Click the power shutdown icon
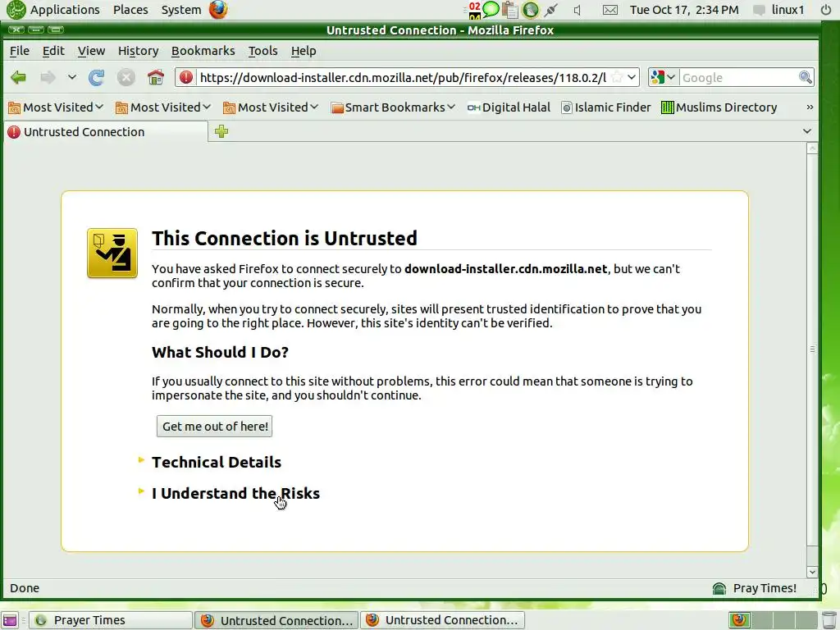Viewport: 840px width, 630px height. point(826,10)
